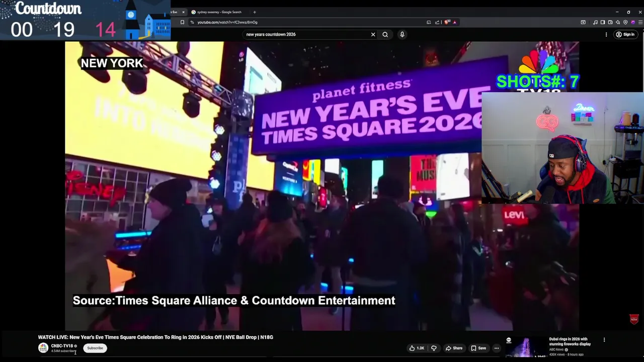The width and height of the screenshot is (644, 362).
Task: Click the picture-in-picture toolbar icon
Action: [583, 22]
